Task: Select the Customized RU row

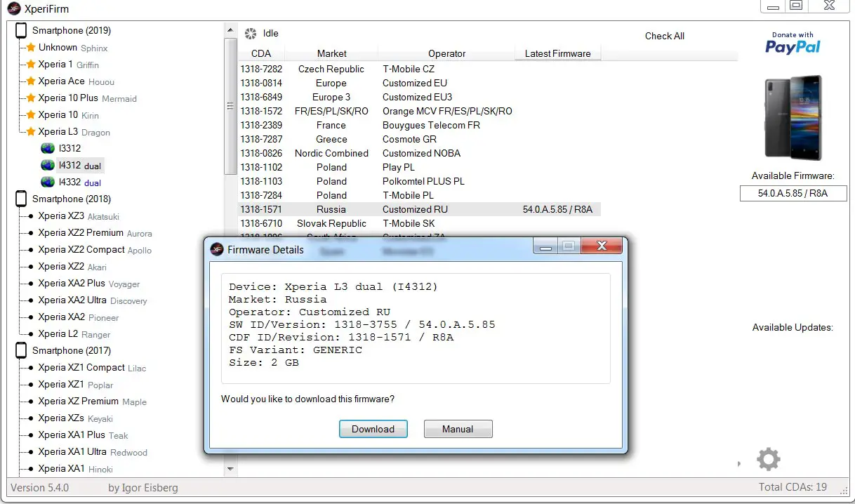Action: [420, 209]
